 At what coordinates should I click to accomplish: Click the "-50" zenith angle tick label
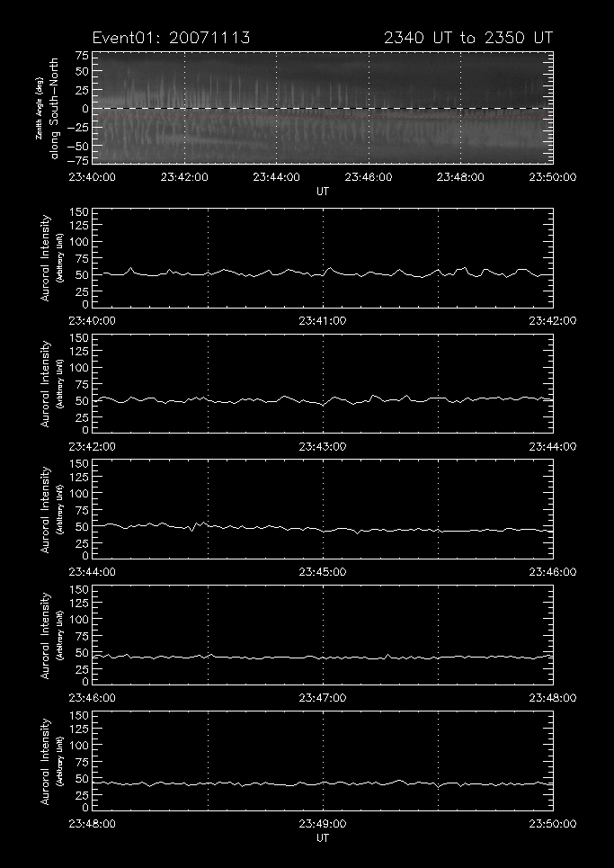77,146
